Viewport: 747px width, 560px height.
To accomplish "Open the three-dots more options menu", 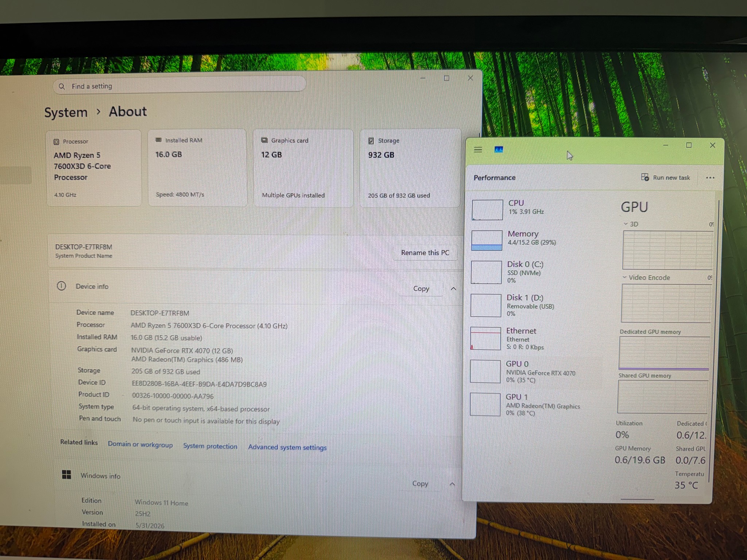I will pos(710,178).
